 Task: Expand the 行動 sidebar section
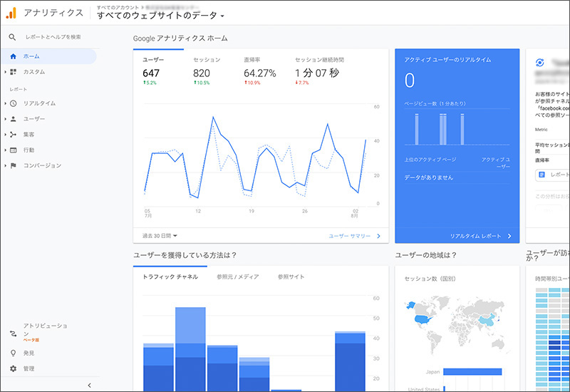[6, 150]
